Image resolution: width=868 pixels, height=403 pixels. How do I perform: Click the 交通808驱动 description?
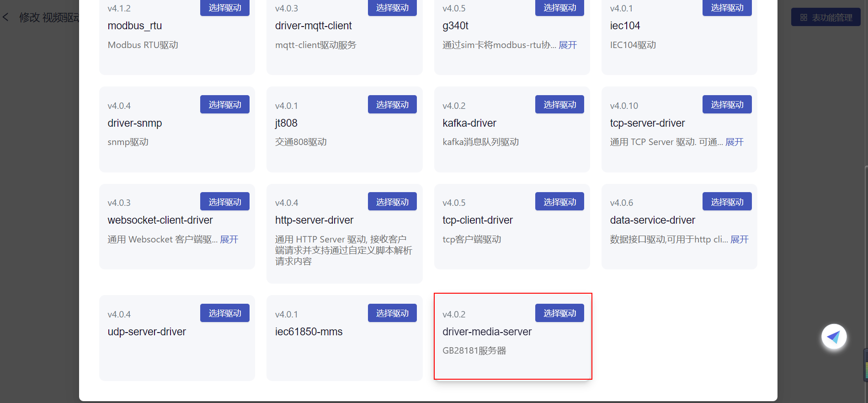click(301, 142)
